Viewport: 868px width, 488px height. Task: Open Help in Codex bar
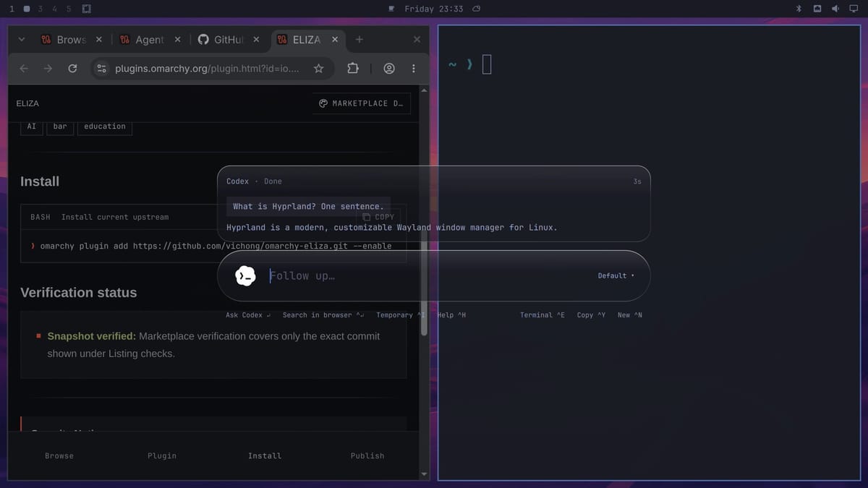(452, 315)
